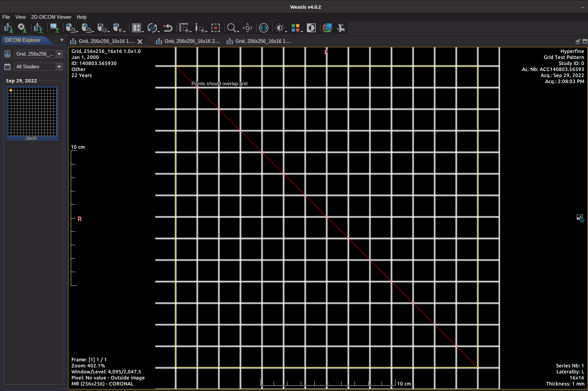Click the 'Window/Level: 4,095/2,047.5' overlay text
Image resolution: width=588 pixels, height=391 pixels.
click(106, 372)
